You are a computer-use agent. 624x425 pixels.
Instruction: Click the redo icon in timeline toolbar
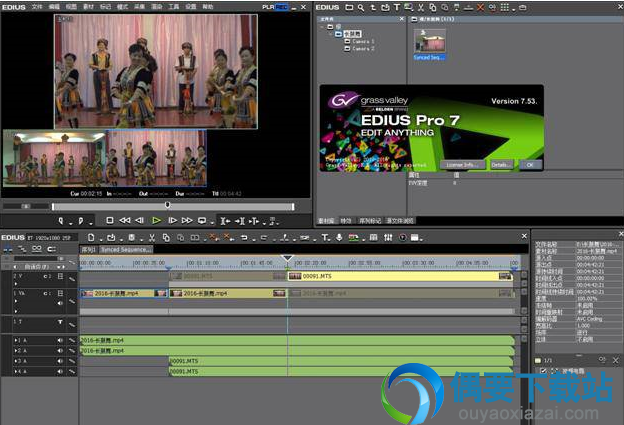point(264,238)
